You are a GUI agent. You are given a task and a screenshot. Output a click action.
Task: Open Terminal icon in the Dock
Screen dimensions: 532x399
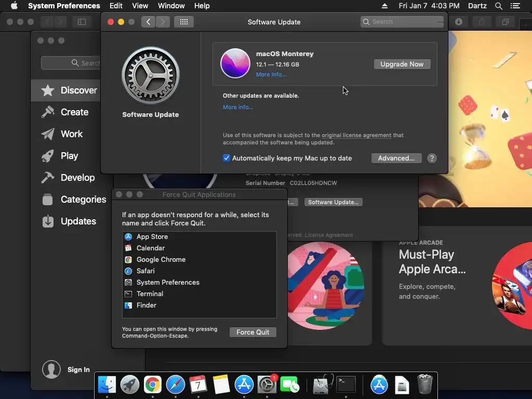345,385
